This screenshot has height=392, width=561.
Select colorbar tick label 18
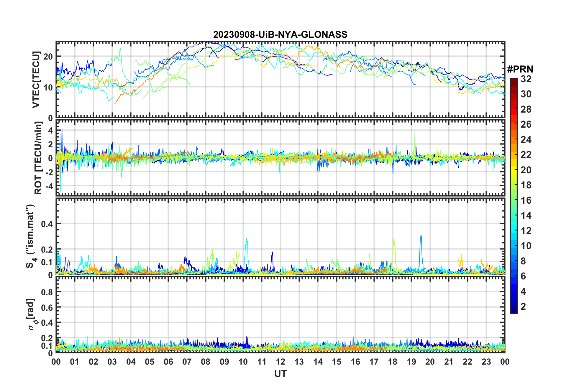[x=526, y=185]
